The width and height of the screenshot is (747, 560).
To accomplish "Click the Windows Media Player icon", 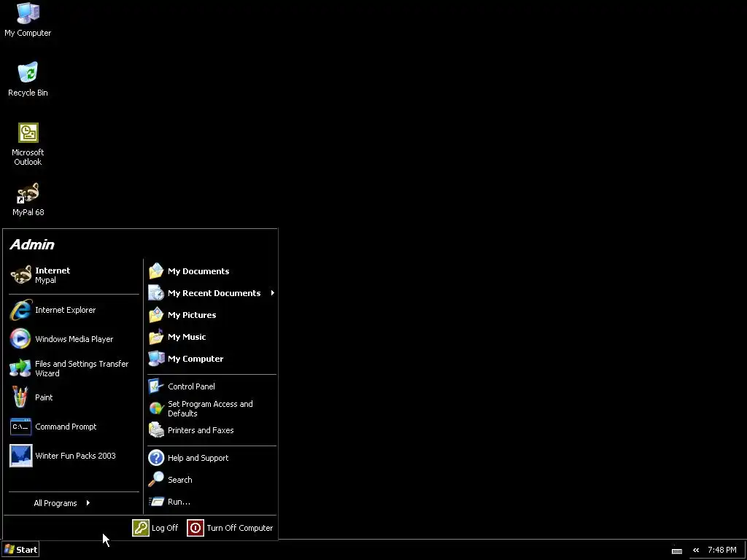I will (20, 339).
